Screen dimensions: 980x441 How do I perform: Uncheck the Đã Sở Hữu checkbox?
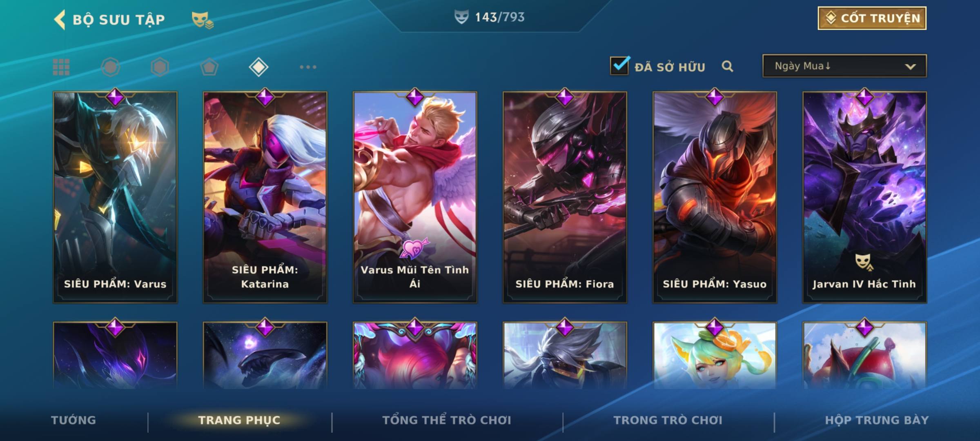point(619,65)
